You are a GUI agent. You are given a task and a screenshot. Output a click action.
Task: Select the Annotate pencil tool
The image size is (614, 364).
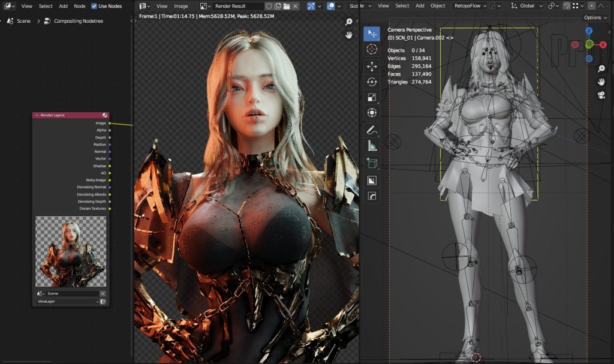372,130
